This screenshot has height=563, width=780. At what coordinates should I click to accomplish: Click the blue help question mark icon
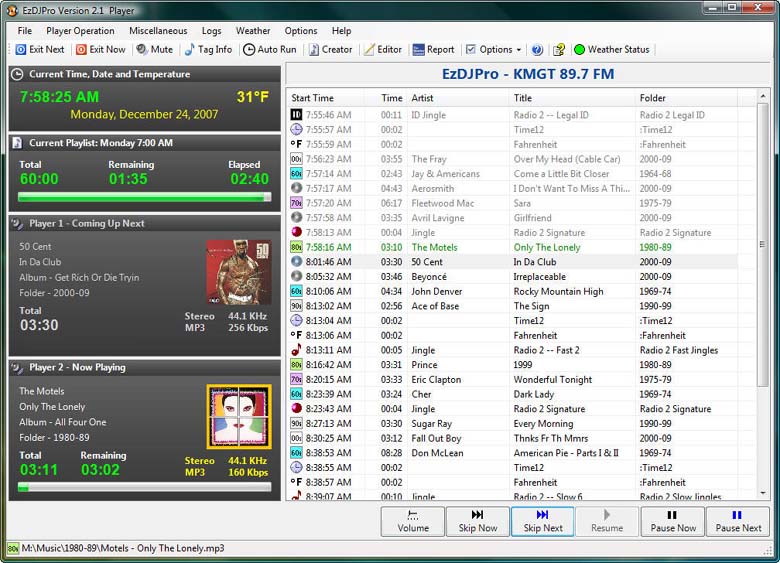click(x=537, y=50)
